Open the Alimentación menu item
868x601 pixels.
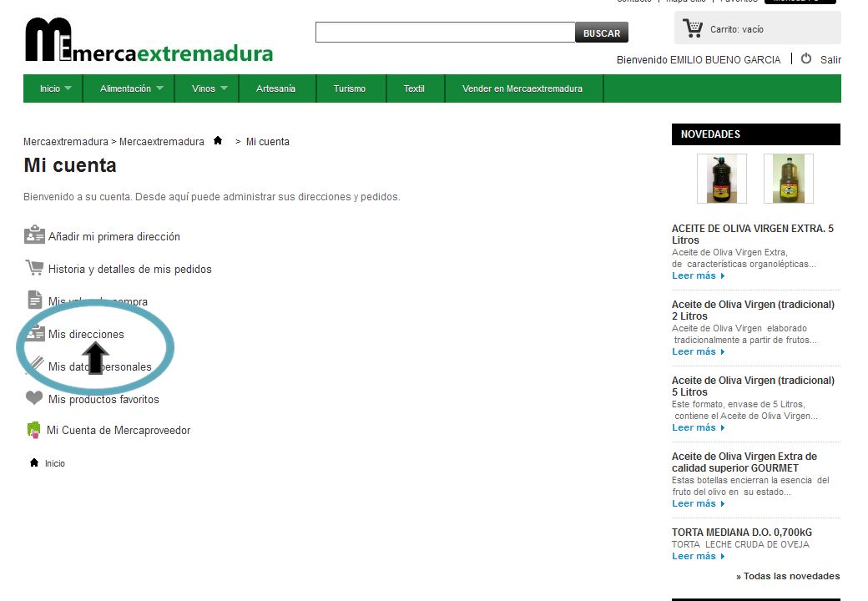[125, 88]
